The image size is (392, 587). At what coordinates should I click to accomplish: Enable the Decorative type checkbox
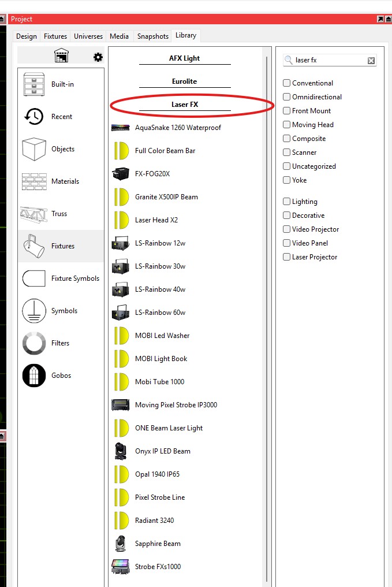tap(286, 216)
